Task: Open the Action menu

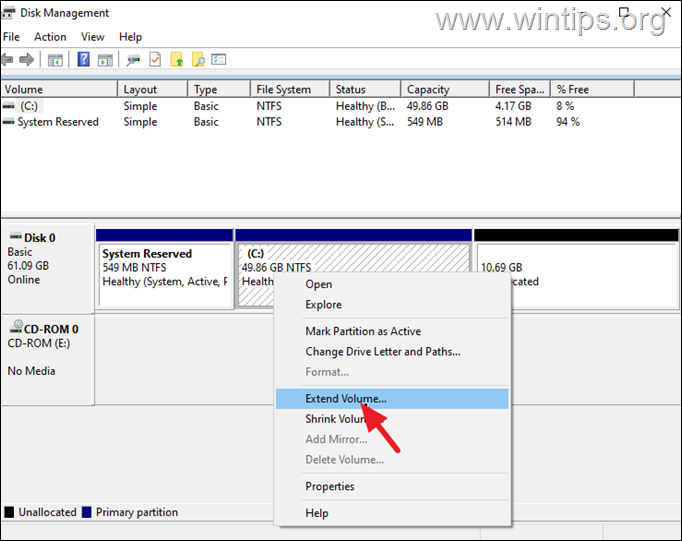Action: pyautogui.click(x=50, y=37)
